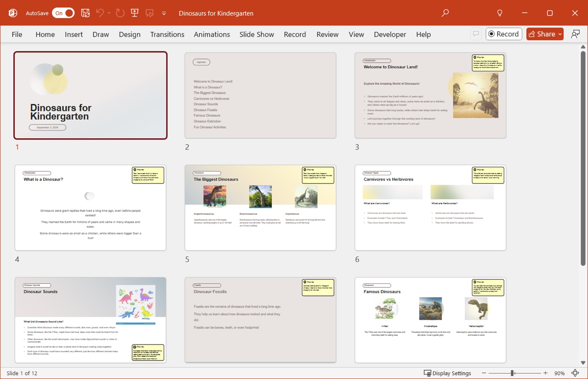Click the PowerPoint app icon in title bar
Image resolution: width=588 pixels, height=379 pixels.
point(13,13)
